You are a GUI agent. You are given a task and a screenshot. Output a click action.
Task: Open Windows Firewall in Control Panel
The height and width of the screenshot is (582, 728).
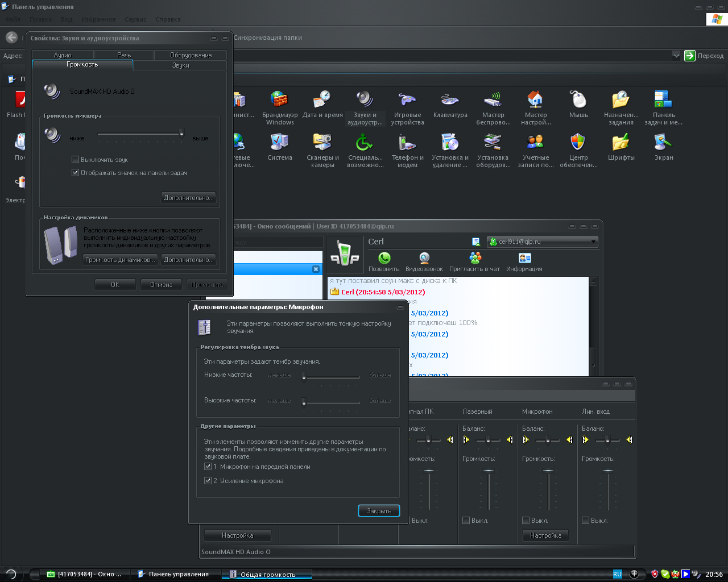click(279, 107)
